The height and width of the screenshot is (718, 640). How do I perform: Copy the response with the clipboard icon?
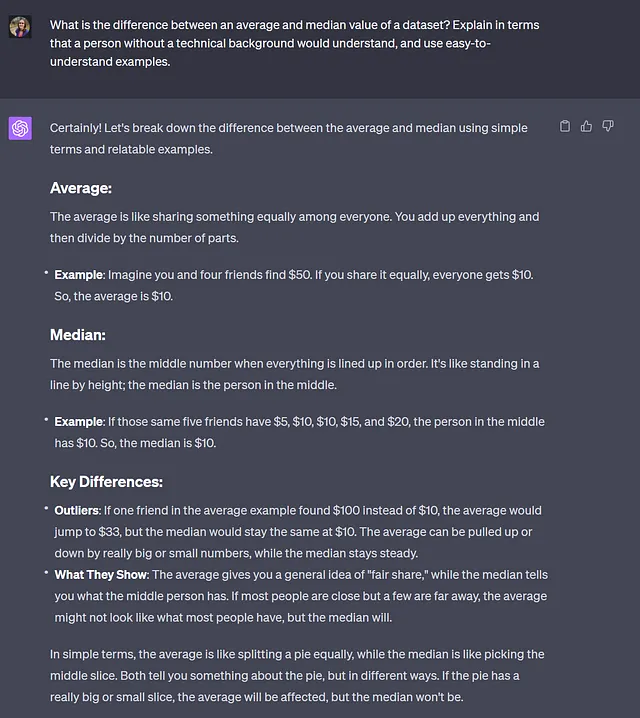[x=565, y=126]
